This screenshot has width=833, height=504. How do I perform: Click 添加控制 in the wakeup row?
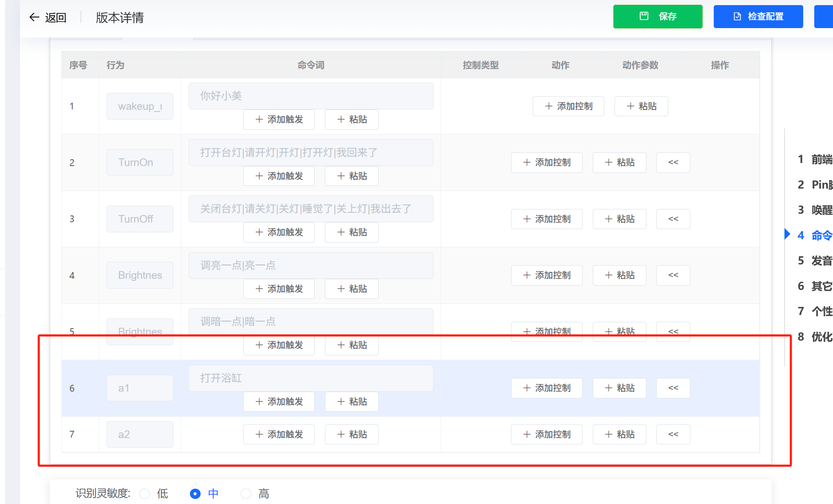click(568, 106)
